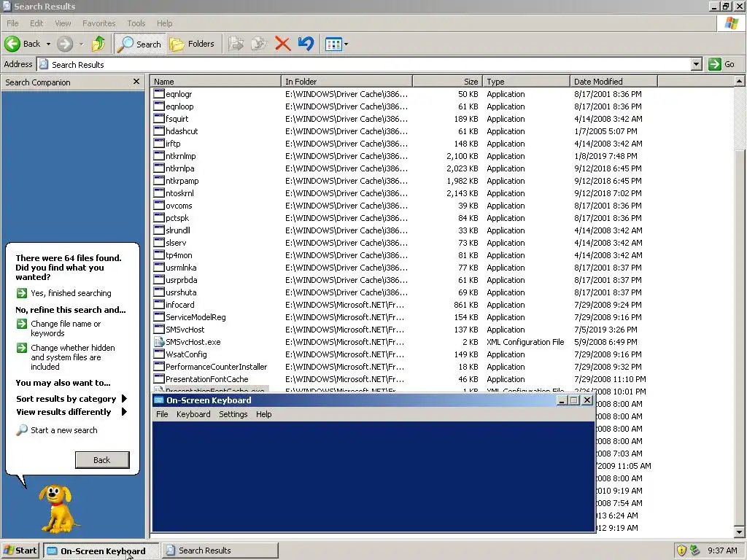
Task: Close the Search Companion pane
Action: pyautogui.click(x=136, y=82)
